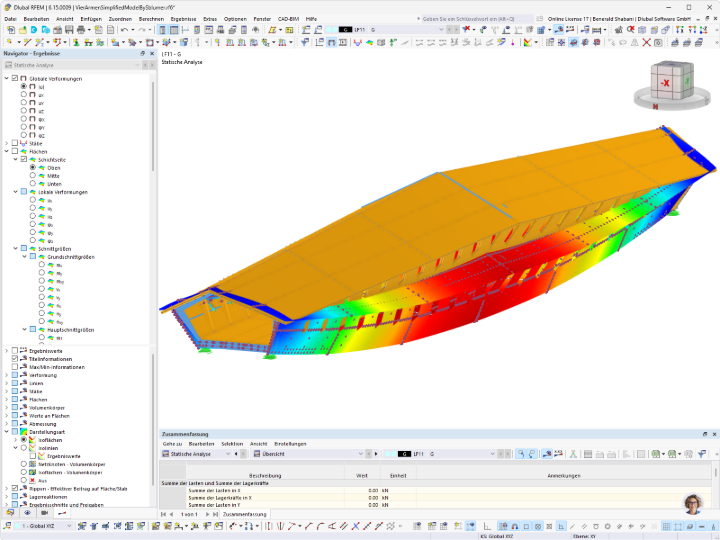Click the Print icon in the top toolbar
This screenshot has height=540, width=720.
coord(81,30)
